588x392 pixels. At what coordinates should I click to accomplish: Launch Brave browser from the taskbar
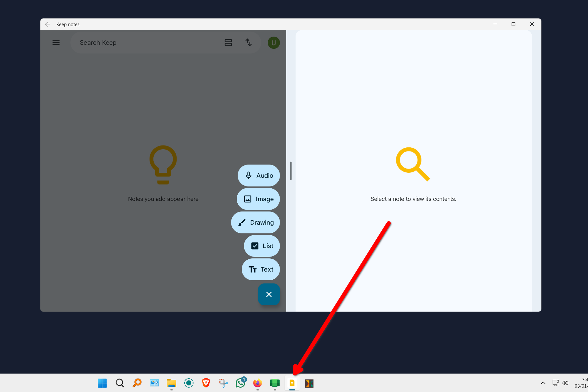[x=206, y=383]
